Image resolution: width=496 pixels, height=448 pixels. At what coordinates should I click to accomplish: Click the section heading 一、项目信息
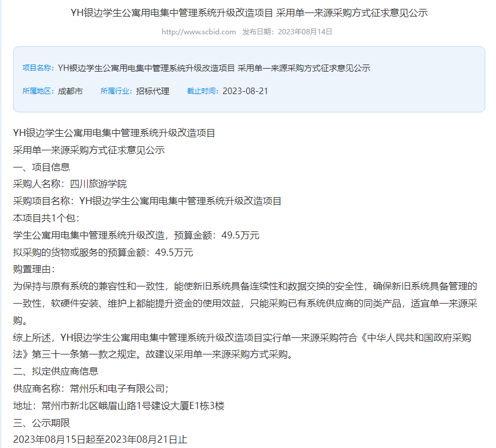click(41, 167)
